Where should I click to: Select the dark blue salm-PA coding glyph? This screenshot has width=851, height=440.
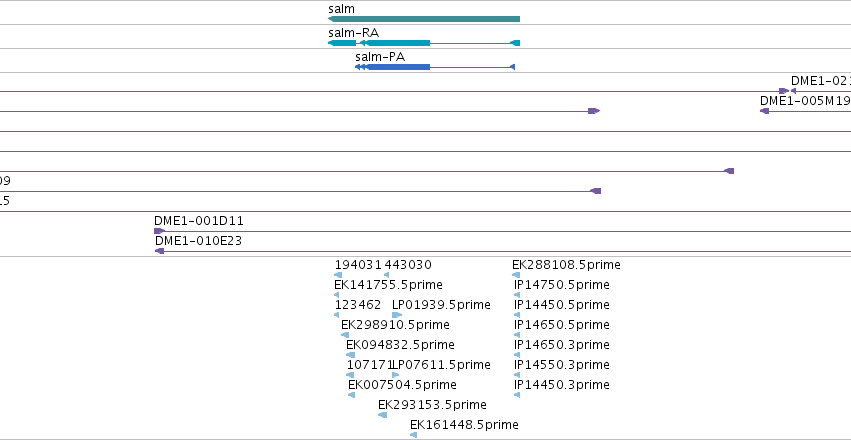click(435, 67)
